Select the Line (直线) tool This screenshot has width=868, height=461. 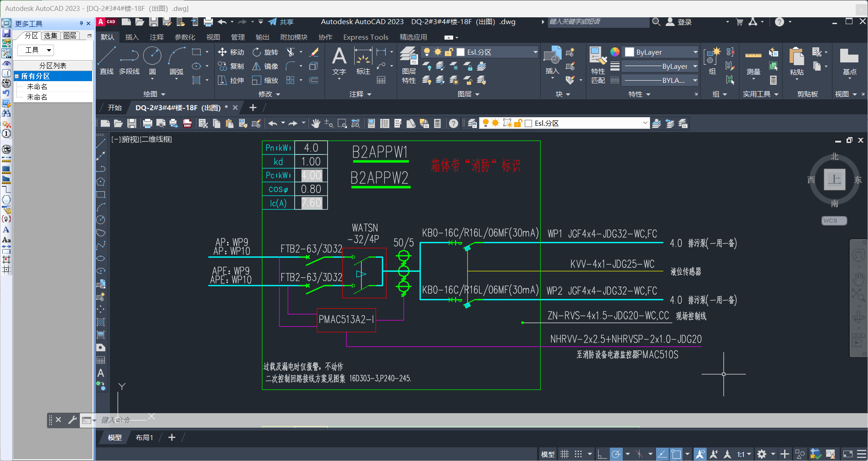click(x=107, y=60)
